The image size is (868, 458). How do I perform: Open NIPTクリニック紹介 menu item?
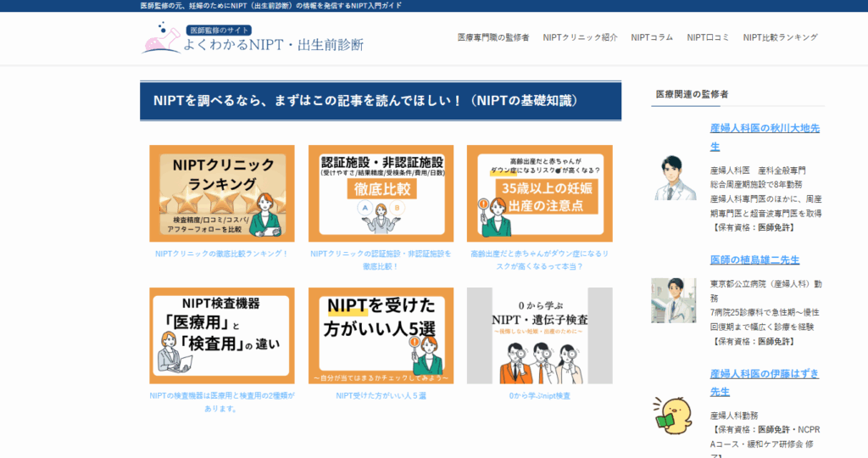tap(580, 37)
